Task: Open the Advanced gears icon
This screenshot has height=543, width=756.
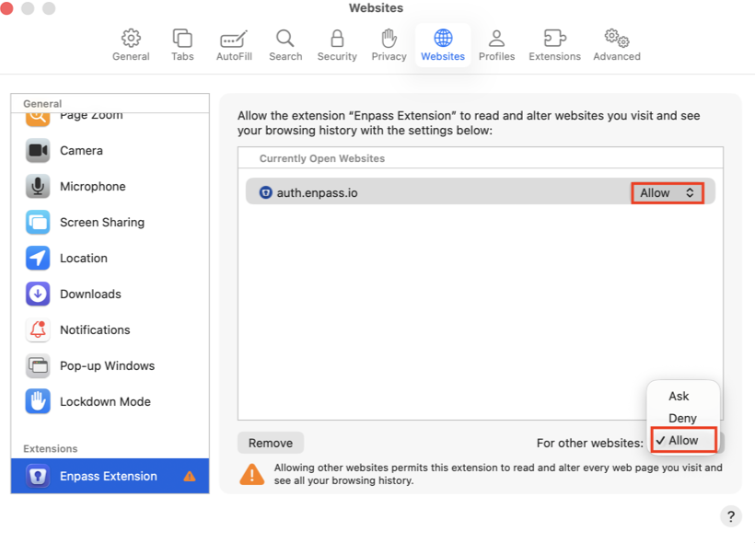Action: click(617, 38)
